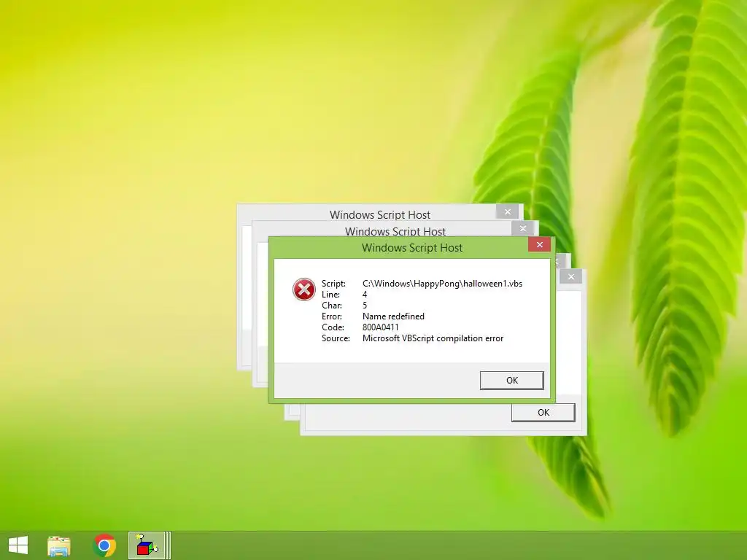The image size is (747, 560).
Task: Click the error code 800A0411
Action: pos(380,327)
